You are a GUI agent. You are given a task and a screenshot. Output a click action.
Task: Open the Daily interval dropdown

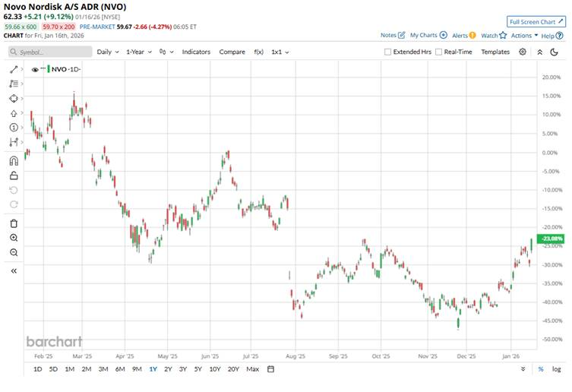[107, 52]
